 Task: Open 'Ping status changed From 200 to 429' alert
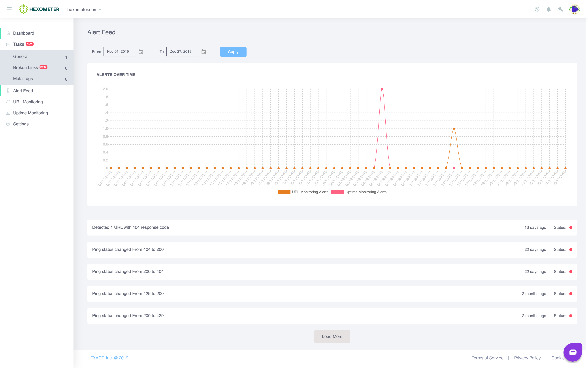tap(332, 316)
